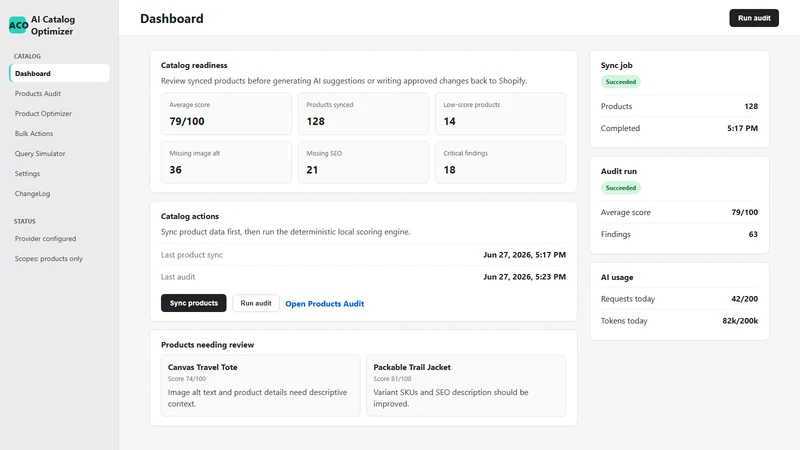Viewport: 800px width, 450px height.
Task: Select the Products synced 128 tile
Action: tap(363, 114)
